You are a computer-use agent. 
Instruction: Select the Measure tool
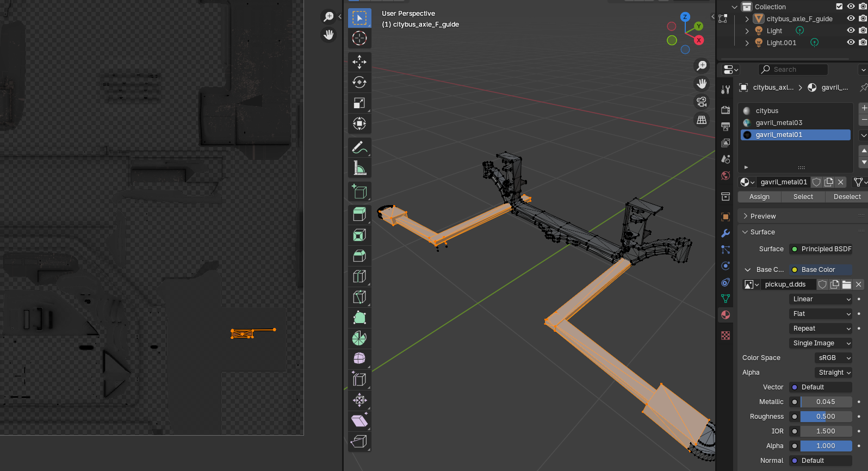(359, 168)
